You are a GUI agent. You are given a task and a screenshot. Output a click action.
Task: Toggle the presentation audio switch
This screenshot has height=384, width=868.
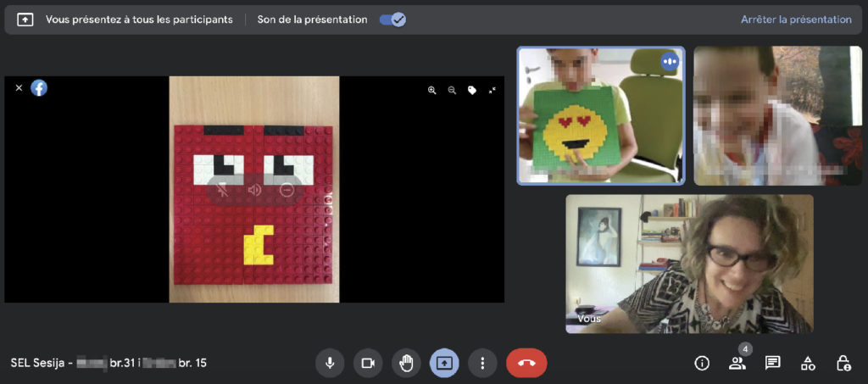[392, 19]
